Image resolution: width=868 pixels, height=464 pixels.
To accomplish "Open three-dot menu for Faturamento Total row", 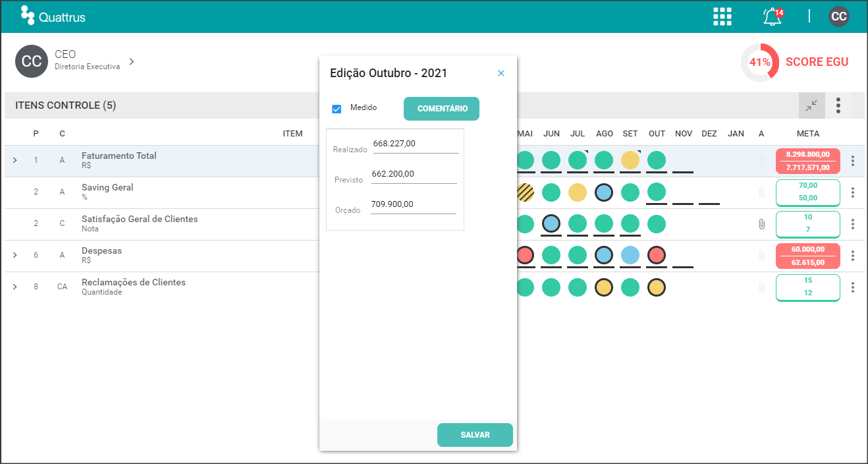I will [853, 161].
